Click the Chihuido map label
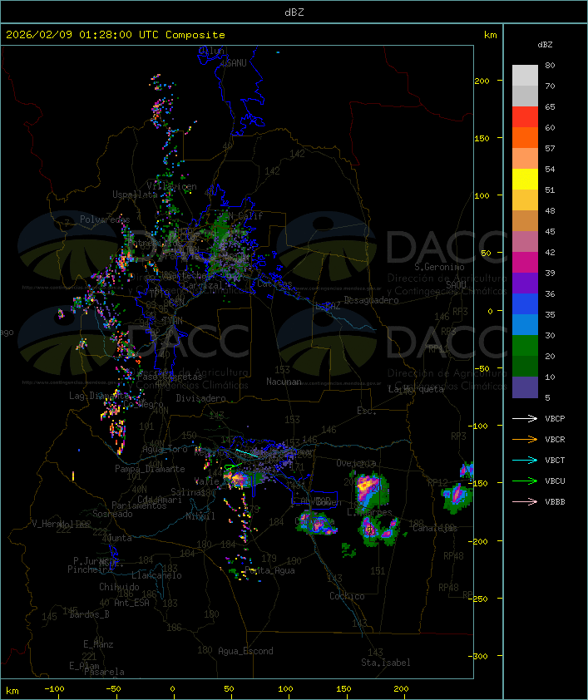The height and width of the screenshot is (700, 588). [x=119, y=587]
